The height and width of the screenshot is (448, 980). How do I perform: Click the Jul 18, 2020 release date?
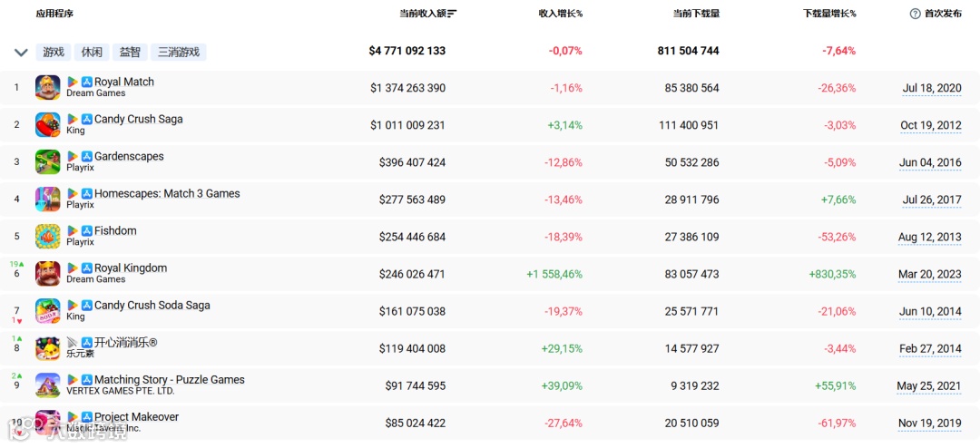[x=931, y=88]
